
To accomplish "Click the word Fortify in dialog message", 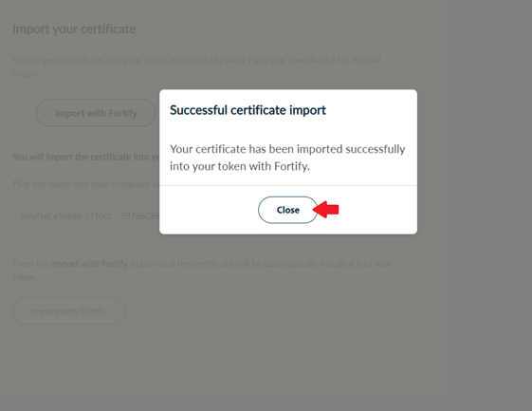I will tap(291, 166).
